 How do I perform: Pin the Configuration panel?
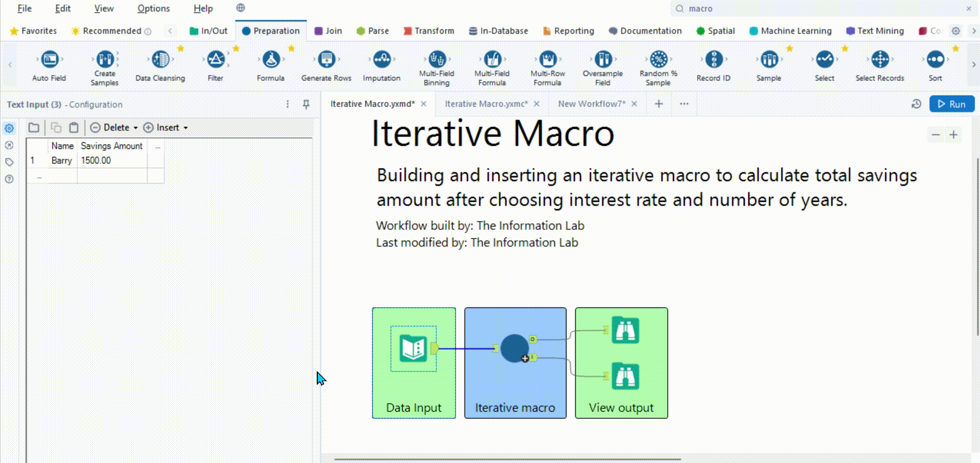tap(306, 104)
